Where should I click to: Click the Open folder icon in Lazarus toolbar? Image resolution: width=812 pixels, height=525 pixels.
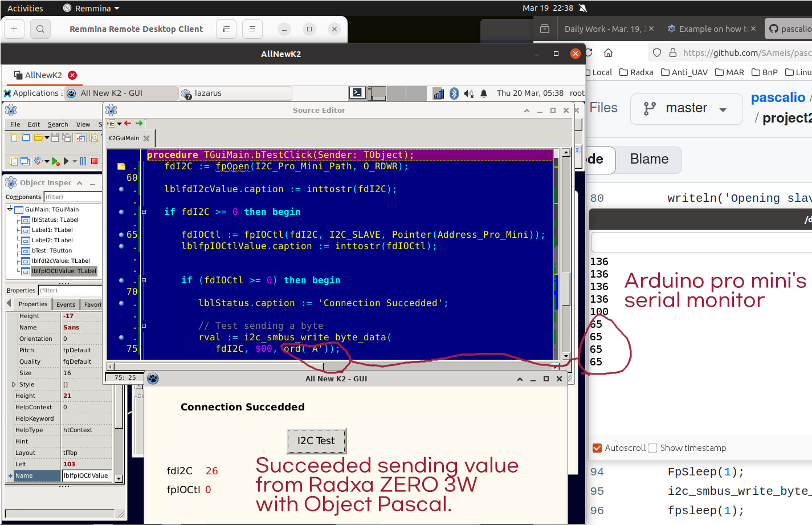[38, 137]
